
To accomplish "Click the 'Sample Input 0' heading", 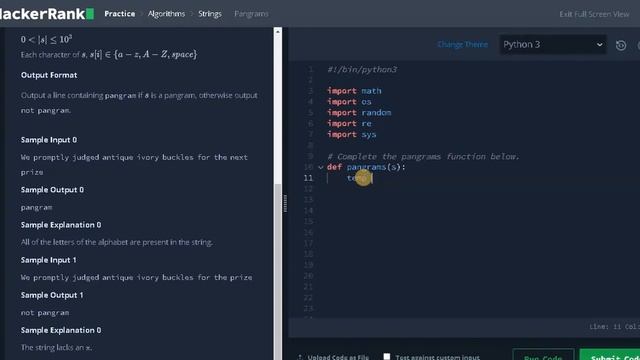I will click(x=49, y=140).
